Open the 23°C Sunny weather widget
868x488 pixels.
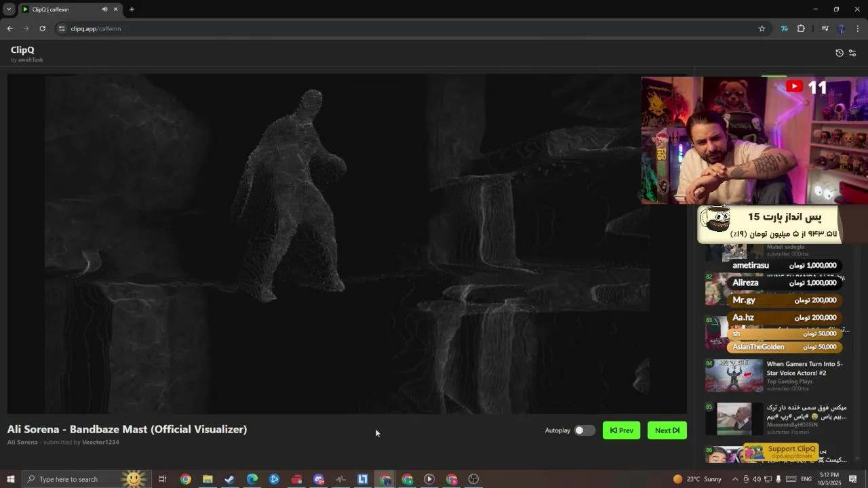click(697, 479)
